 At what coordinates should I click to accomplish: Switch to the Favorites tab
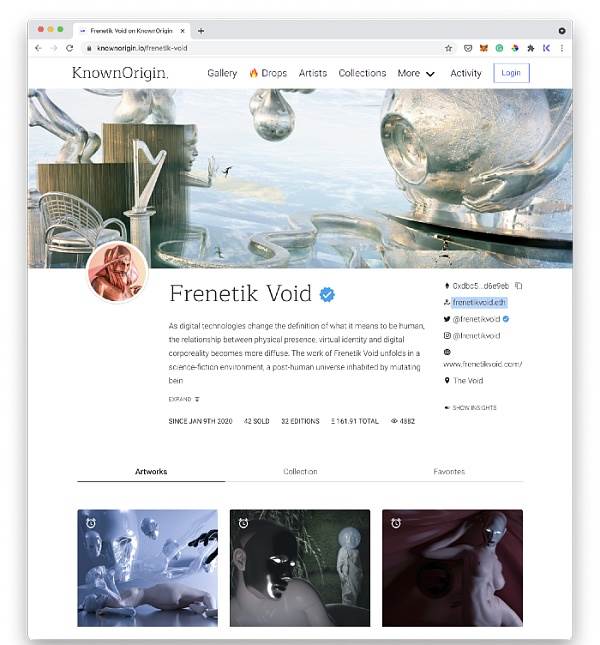(449, 471)
